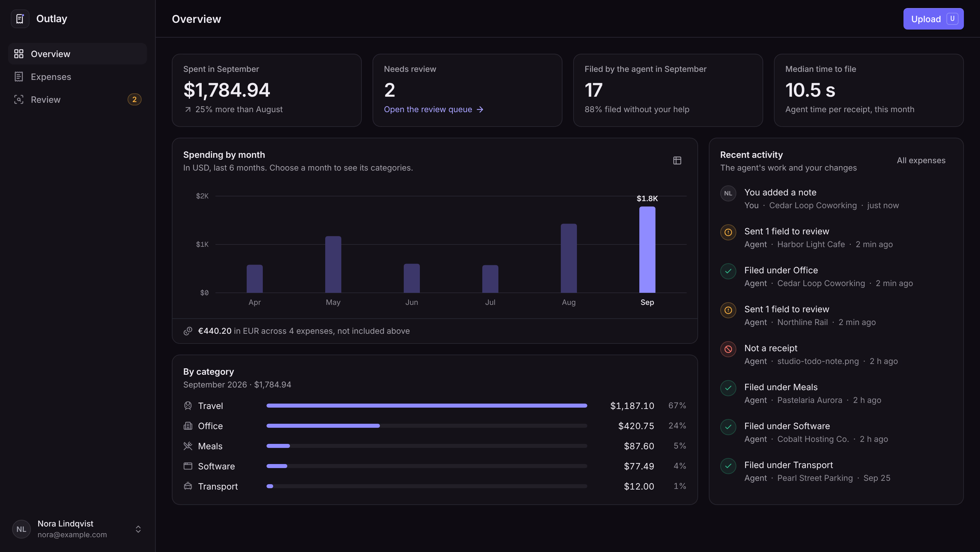Image resolution: width=980 pixels, height=552 pixels.
Task: Click the 10.5 s median time value
Action: [x=810, y=90]
